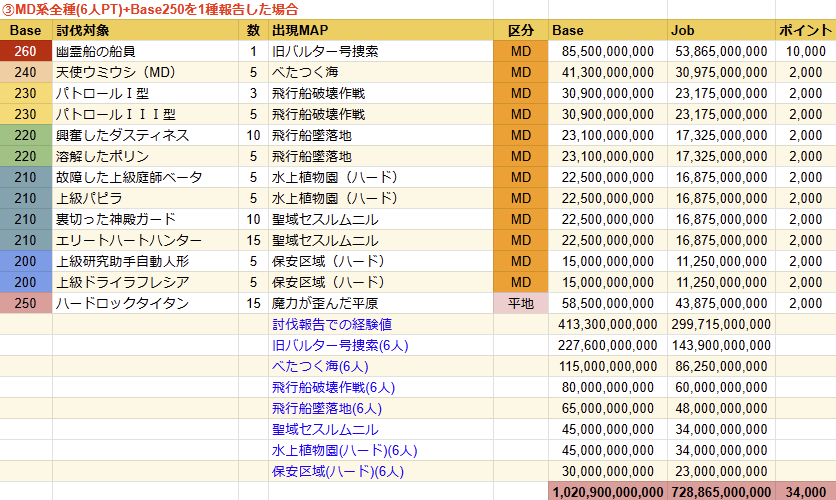The height and width of the screenshot is (500, 836).
Task: Open the blue 聖域セスルムニル link
Action: 325,430
